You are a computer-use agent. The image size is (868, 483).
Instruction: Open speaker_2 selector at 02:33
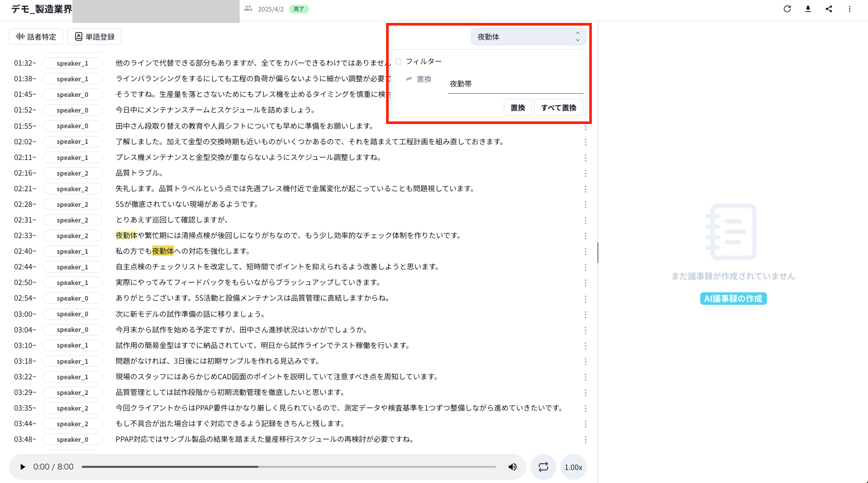point(72,236)
